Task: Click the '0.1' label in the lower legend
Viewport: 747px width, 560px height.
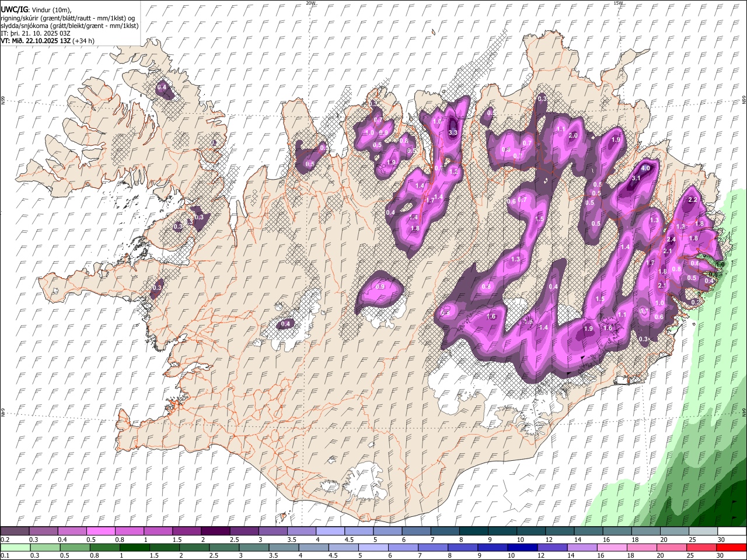Action: [5, 556]
